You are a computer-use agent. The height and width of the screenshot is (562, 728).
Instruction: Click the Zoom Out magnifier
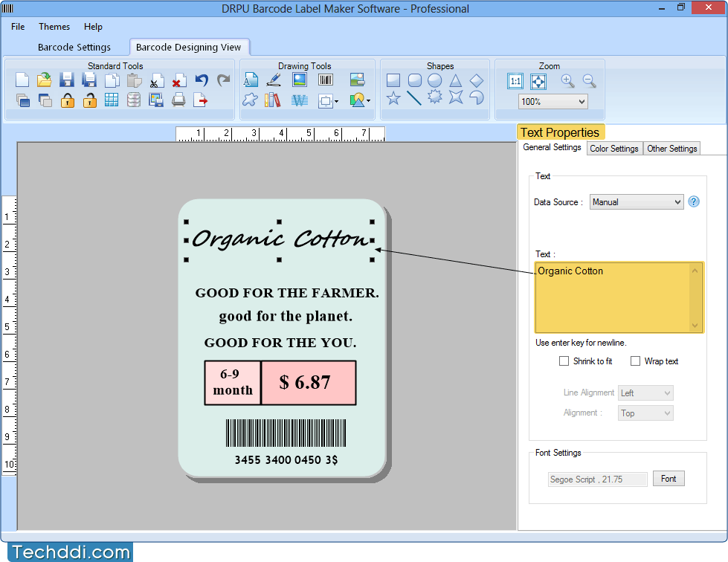[x=589, y=81]
